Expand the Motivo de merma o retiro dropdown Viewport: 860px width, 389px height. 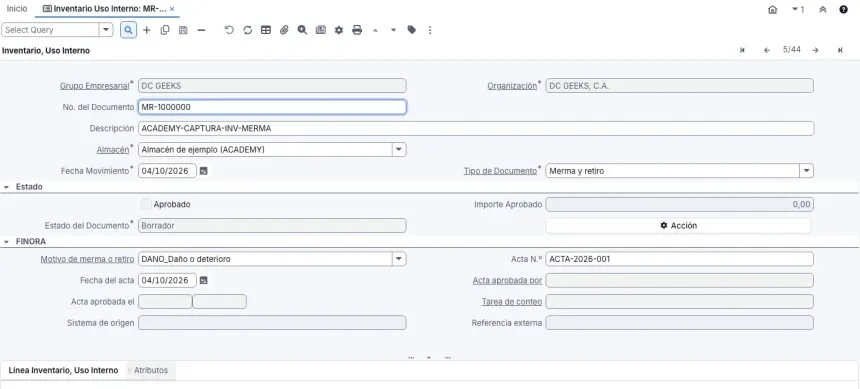(x=399, y=259)
